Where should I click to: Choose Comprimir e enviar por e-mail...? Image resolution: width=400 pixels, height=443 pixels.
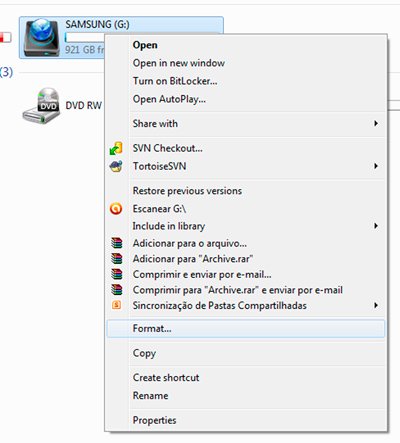[x=246, y=274]
